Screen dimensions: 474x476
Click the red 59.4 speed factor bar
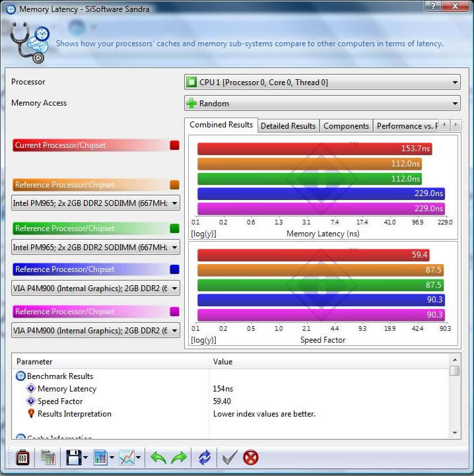click(314, 255)
